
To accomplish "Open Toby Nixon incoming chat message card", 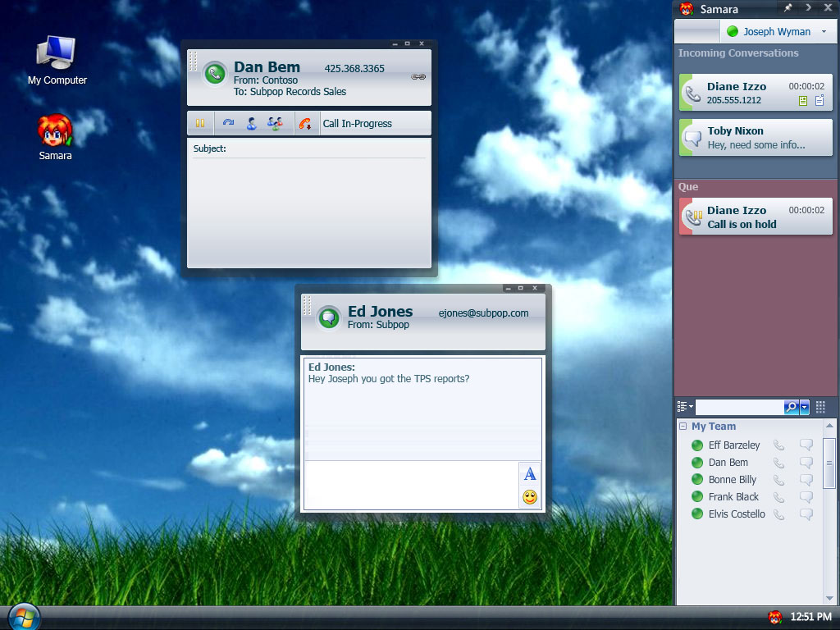I will tap(756, 138).
